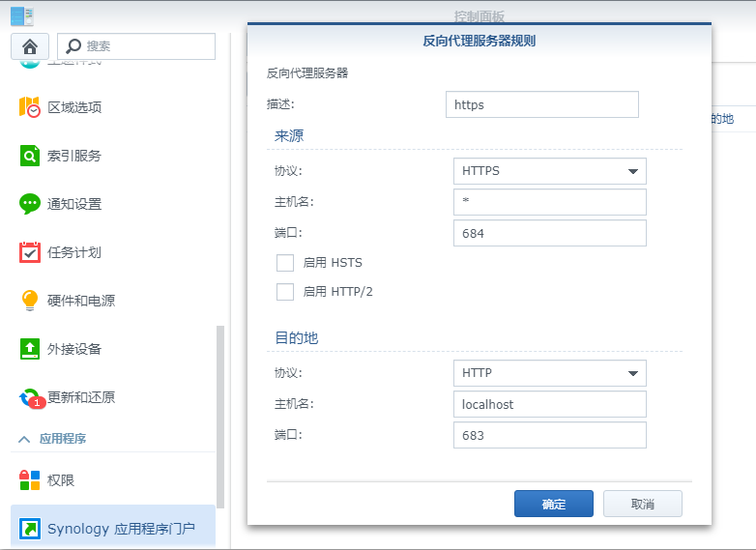Enable the 启用 HTTP/2 checkbox
Viewport: 756px width, 550px height.
pos(285,292)
